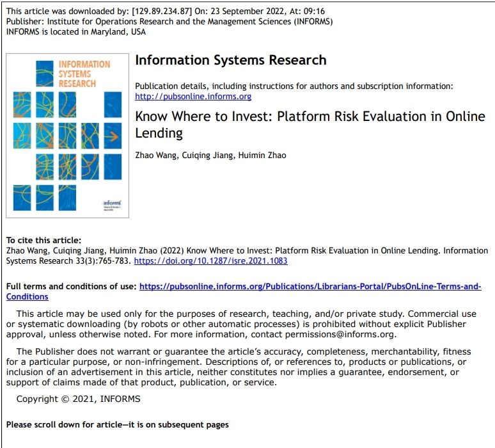Click the 'Publication details, including instructions for authors' text
Viewport: 495px width, 448px height.
click(294, 86)
